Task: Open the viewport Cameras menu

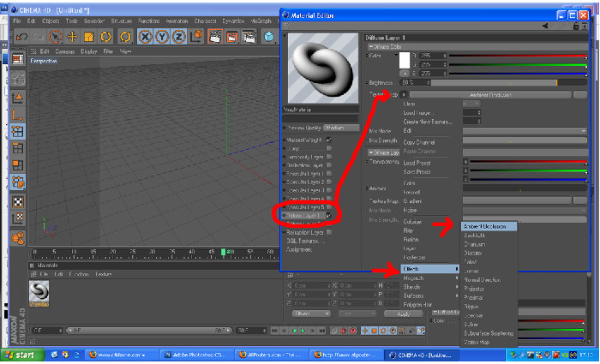Action: (x=64, y=51)
